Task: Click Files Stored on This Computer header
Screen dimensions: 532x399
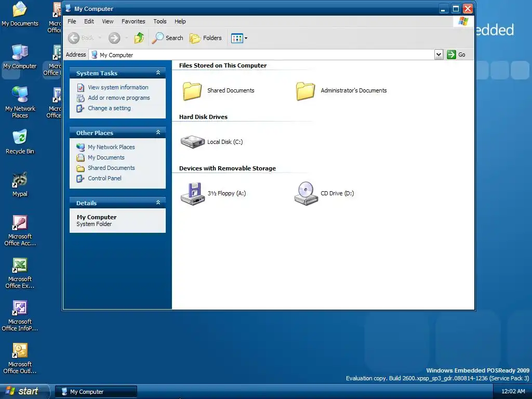Action: click(x=222, y=65)
